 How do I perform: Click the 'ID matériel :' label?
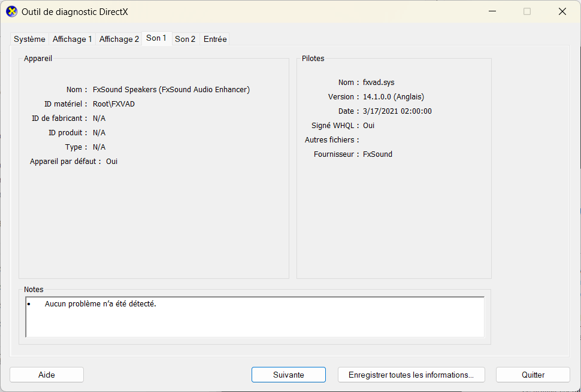pyautogui.click(x=65, y=104)
